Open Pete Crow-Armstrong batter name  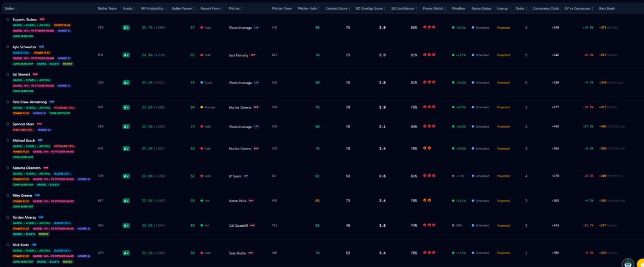tap(30, 102)
